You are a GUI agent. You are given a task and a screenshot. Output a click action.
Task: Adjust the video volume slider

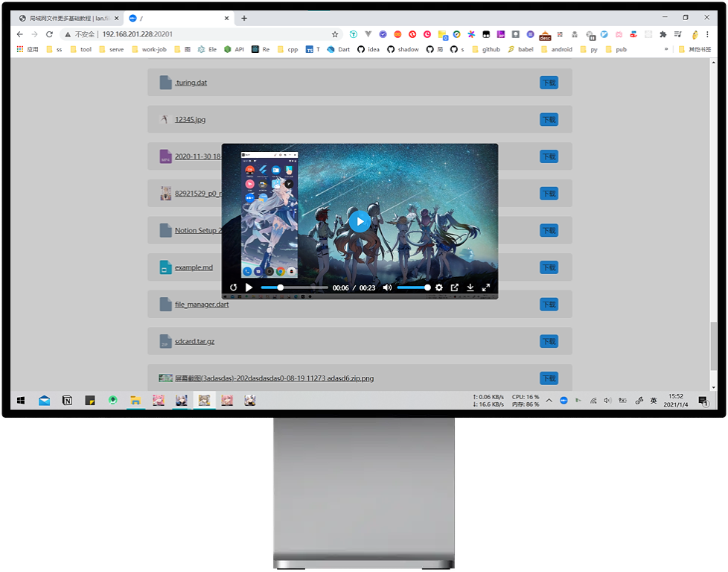412,287
